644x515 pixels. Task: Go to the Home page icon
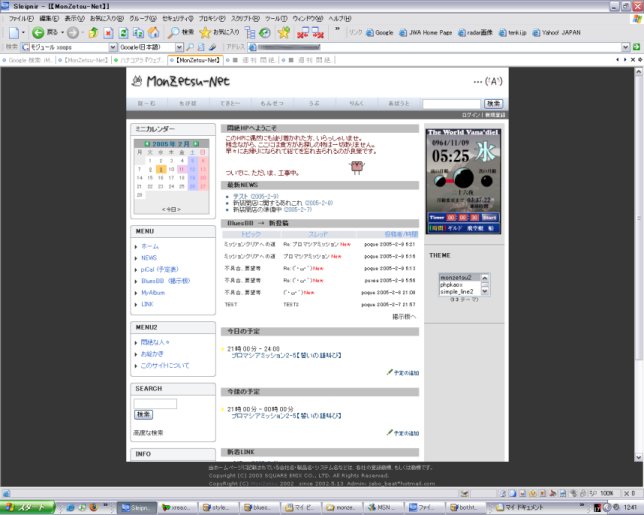coord(154,32)
